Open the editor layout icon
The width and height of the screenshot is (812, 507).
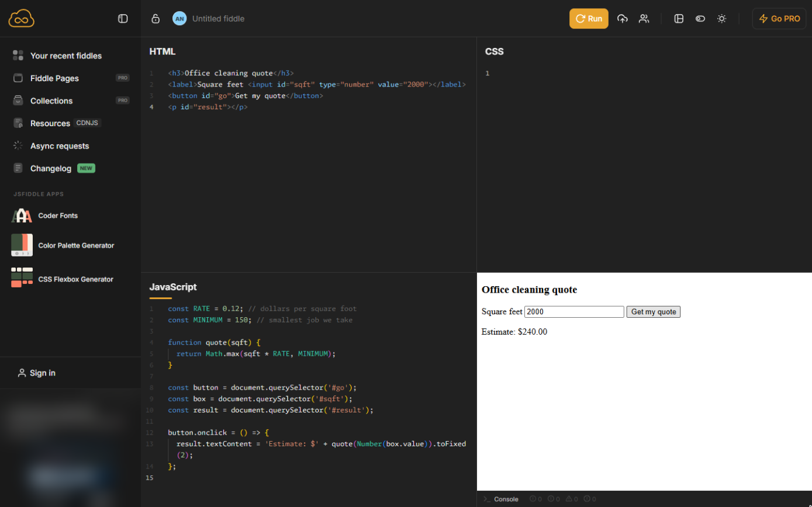pyautogui.click(x=679, y=19)
